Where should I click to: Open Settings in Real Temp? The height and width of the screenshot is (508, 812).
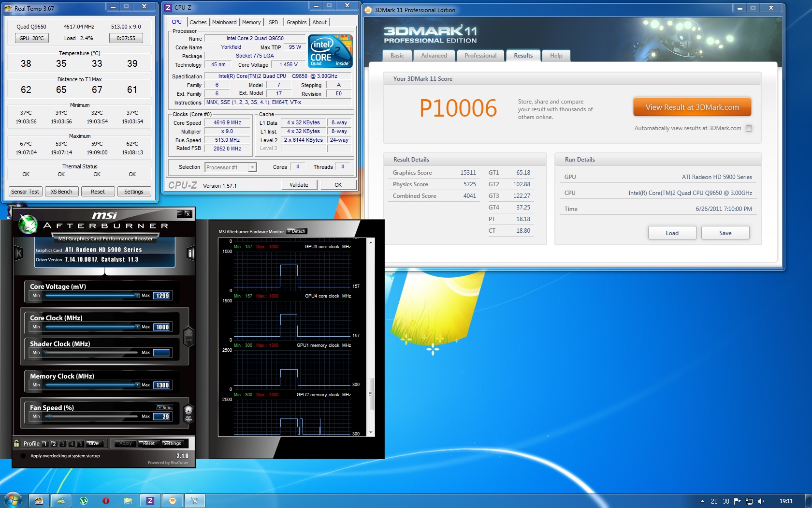pos(134,192)
